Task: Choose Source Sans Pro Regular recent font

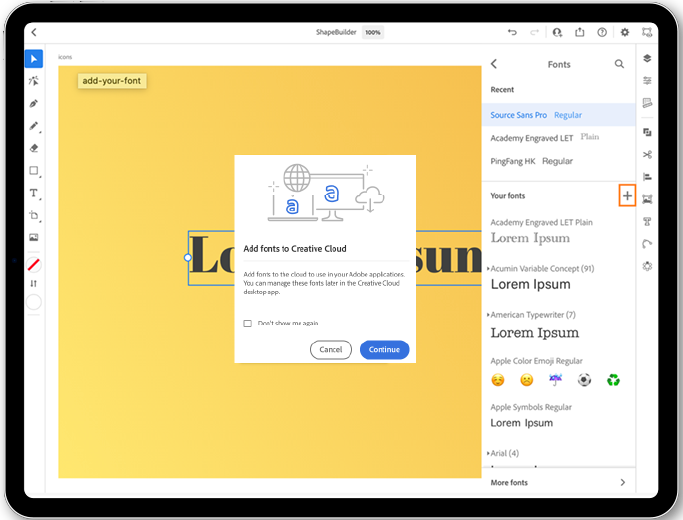Action: [x=558, y=115]
